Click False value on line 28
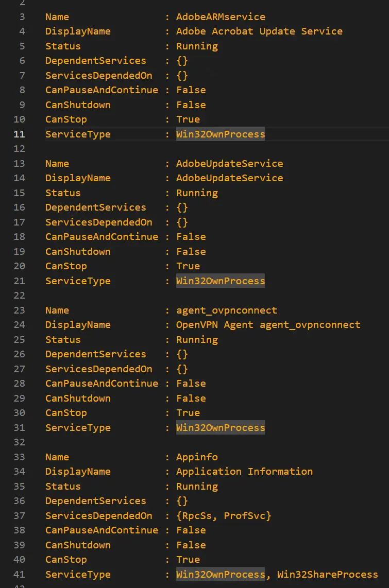This screenshot has height=588, width=389. [x=191, y=384]
